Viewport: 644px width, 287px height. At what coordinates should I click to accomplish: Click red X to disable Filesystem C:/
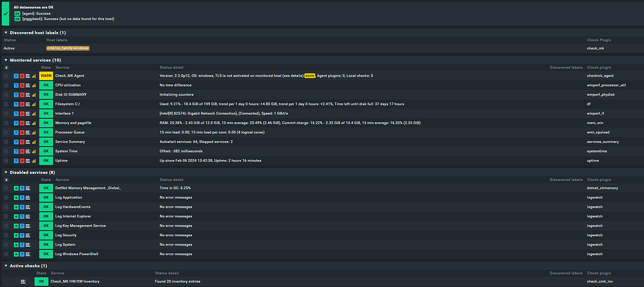(22, 104)
